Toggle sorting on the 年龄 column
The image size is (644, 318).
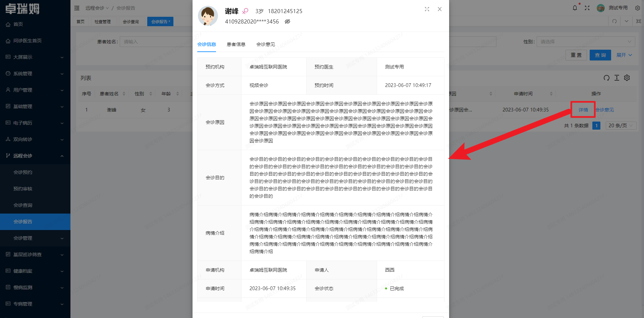(178, 94)
